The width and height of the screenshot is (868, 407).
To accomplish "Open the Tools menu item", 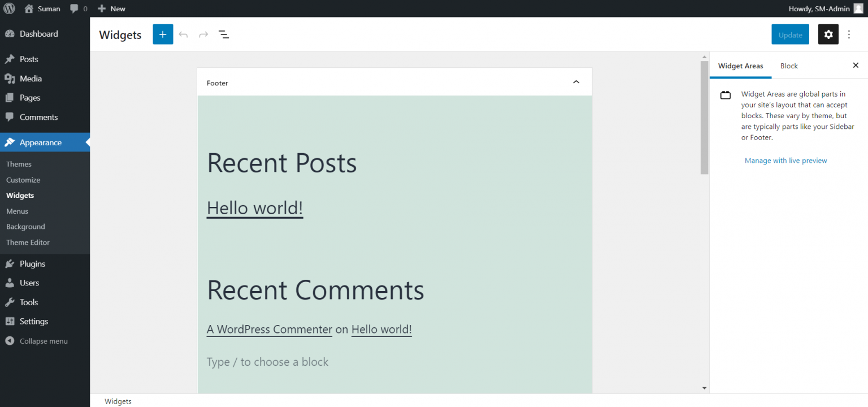I will (x=45, y=302).
